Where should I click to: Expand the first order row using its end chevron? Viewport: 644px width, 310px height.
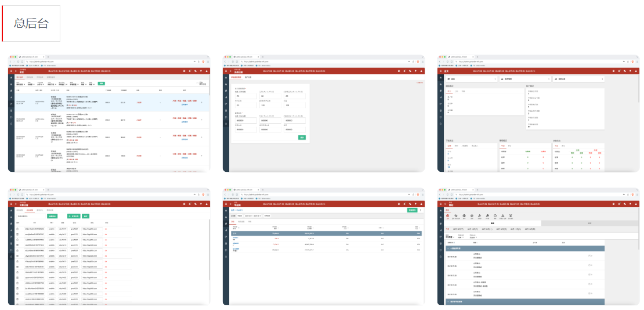coord(201,103)
